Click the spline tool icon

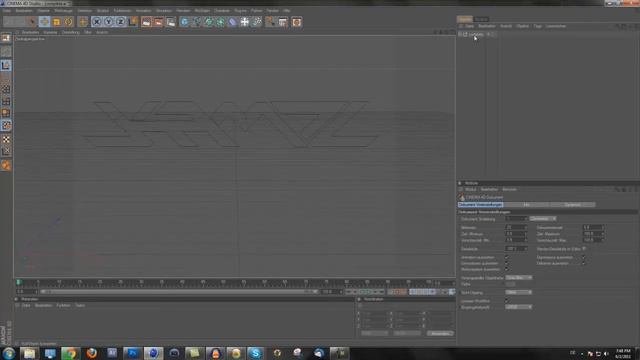pyautogui.click(x=196, y=22)
